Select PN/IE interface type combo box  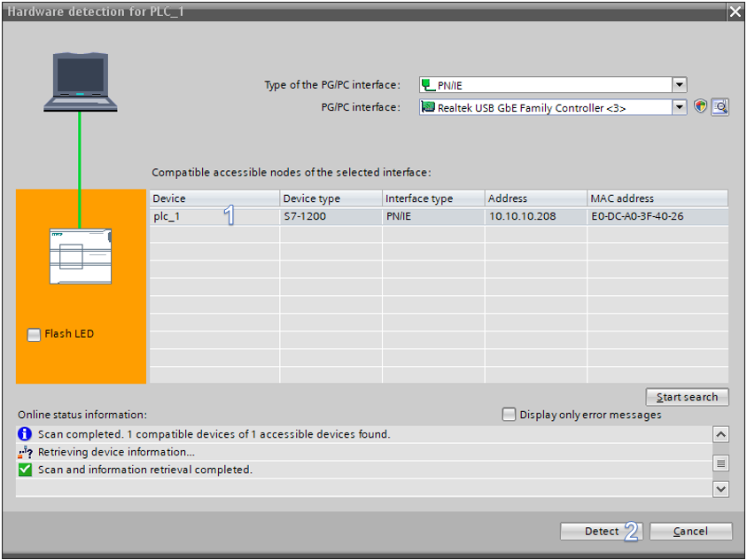tap(553, 85)
